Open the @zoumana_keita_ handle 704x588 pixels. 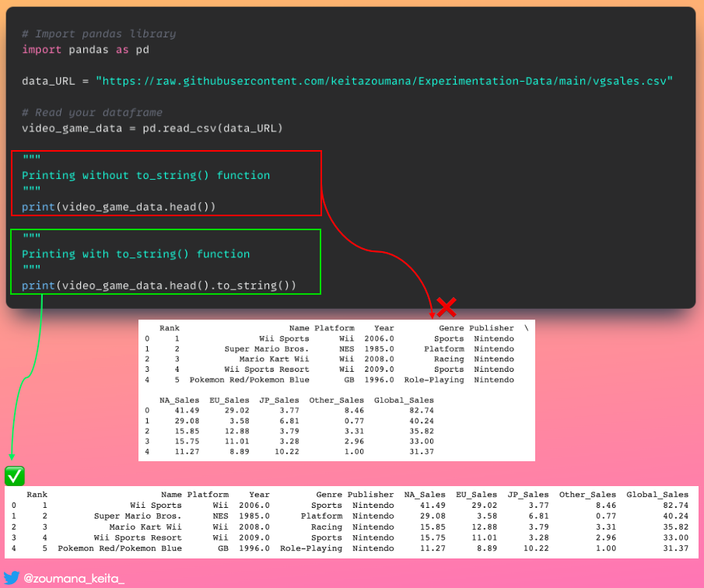pos(74,578)
